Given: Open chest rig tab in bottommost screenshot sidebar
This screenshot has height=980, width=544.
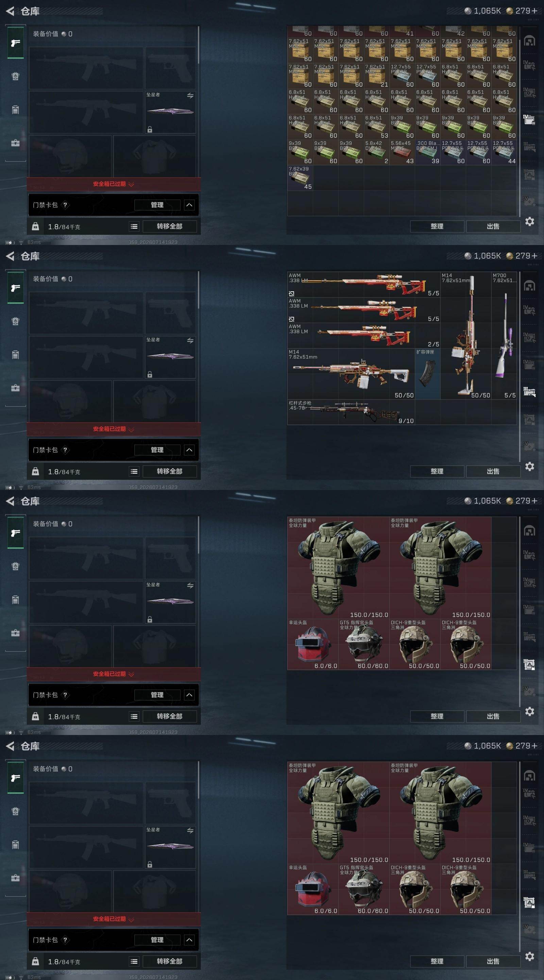Looking at the screenshot, I should coord(15,811).
